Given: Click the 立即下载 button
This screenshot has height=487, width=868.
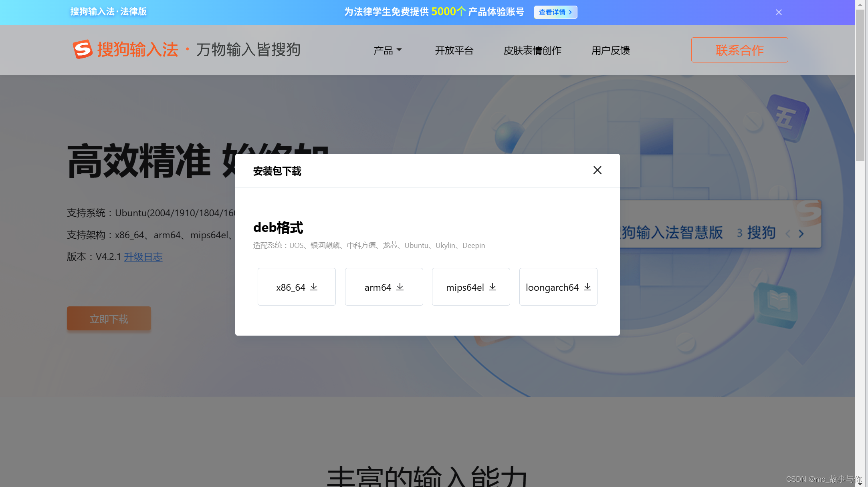Looking at the screenshot, I should coord(109,319).
